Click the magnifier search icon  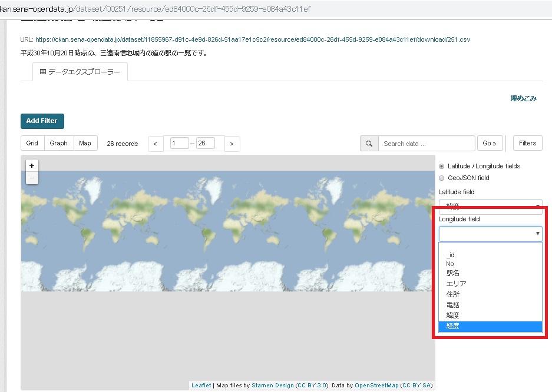(x=369, y=143)
